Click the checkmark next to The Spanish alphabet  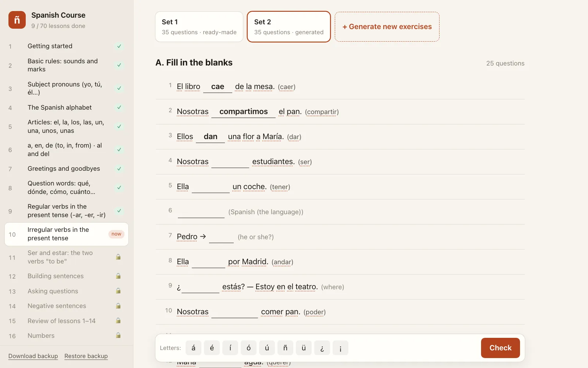(119, 107)
